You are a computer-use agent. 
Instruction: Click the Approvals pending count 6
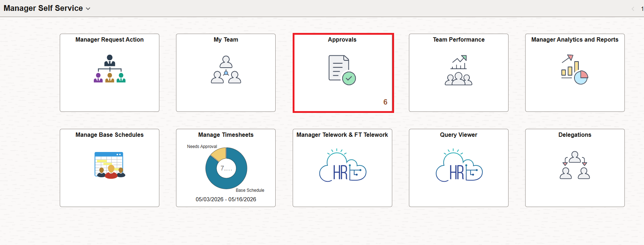pos(385,102)
